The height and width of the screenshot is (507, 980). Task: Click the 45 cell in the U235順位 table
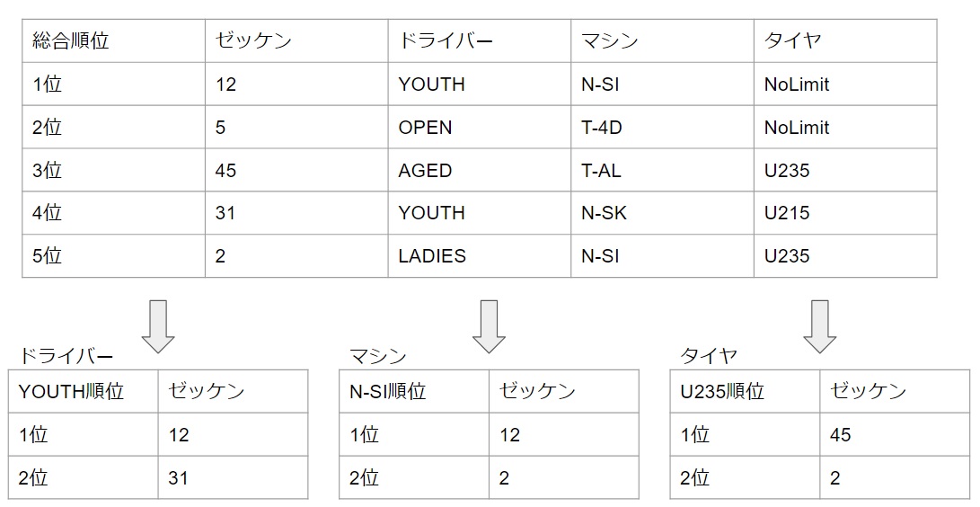[894, 435]
